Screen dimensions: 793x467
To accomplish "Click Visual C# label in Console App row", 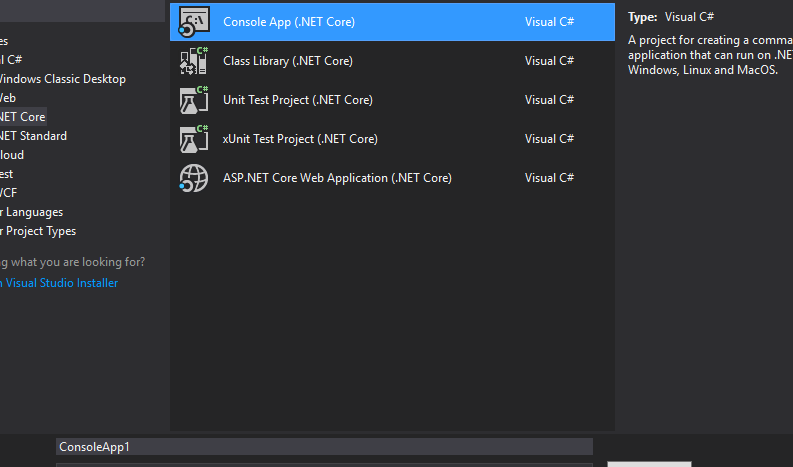I will tap(549, 22).
